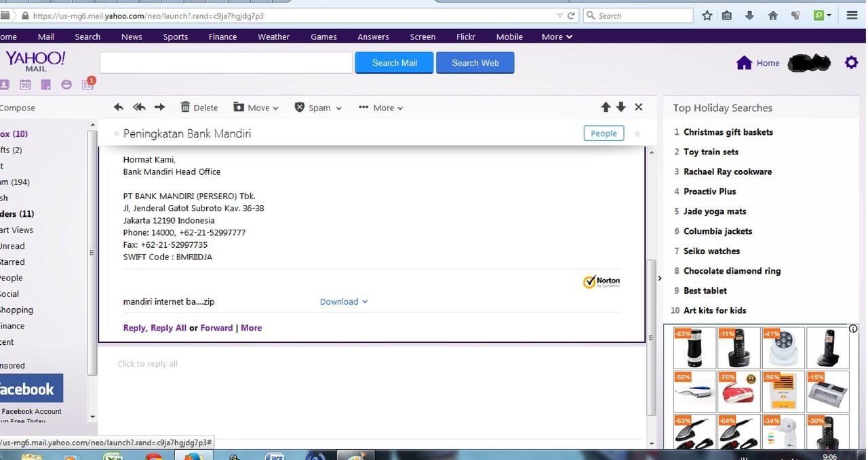Open the browser hamburger menu
The height and width of the screenshot is (460, 868).
point(852,16)
